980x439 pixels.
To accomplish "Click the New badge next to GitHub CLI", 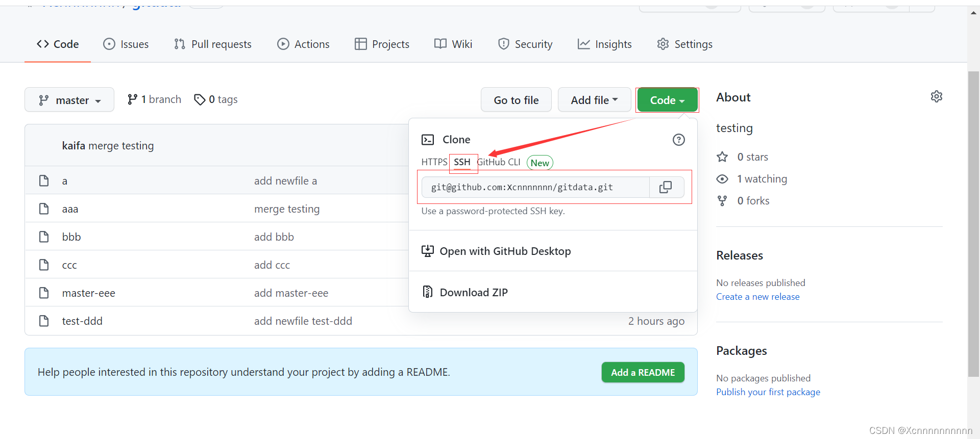I will coord(540,163).
